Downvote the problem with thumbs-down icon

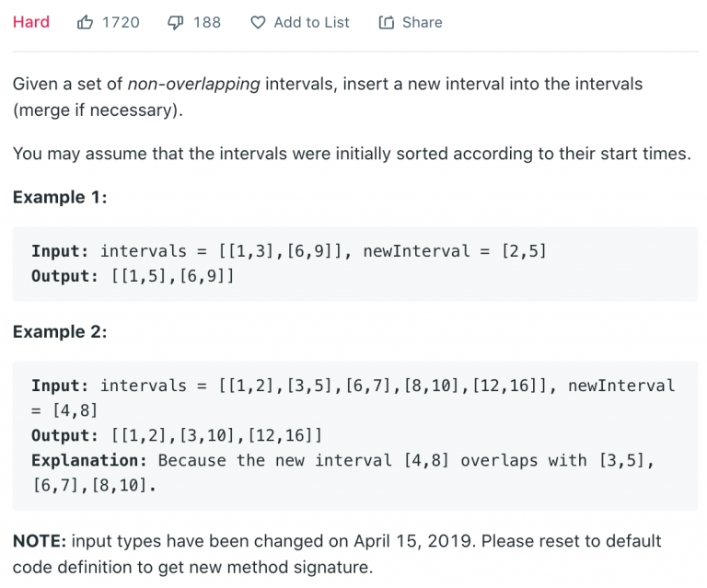pyautogui.click(x=176, y=22)
